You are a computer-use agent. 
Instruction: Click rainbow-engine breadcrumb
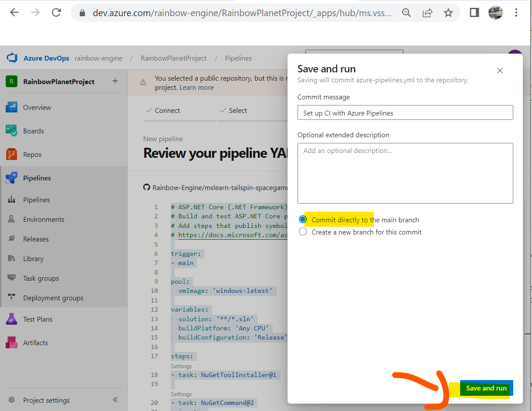tap(98, 58)
